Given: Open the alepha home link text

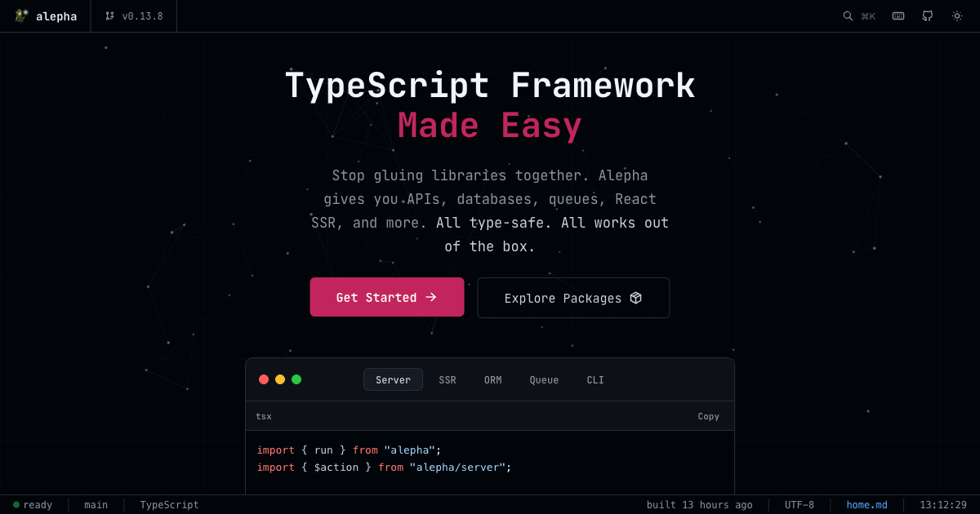Looking at the screenshot, I should (56, 16).
